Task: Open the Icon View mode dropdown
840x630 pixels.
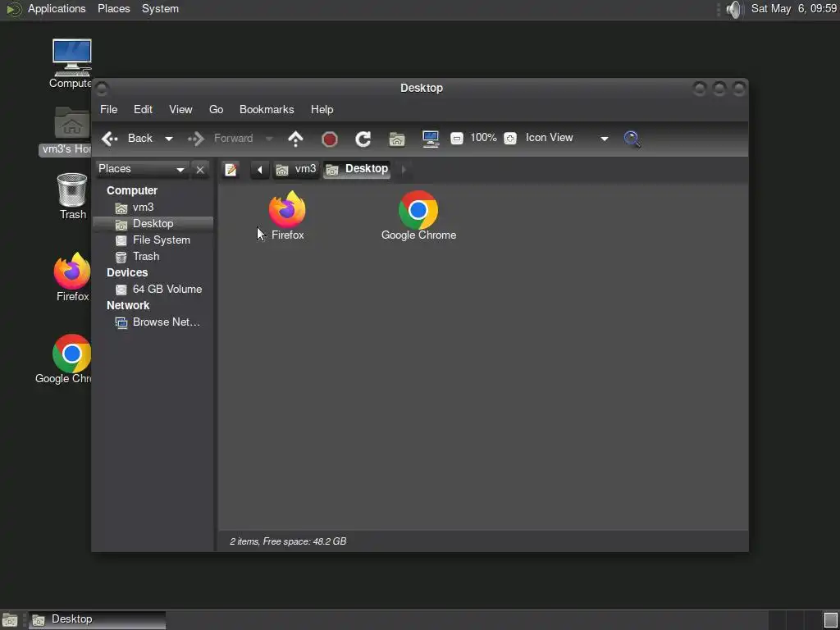Action: coord(567,138)
